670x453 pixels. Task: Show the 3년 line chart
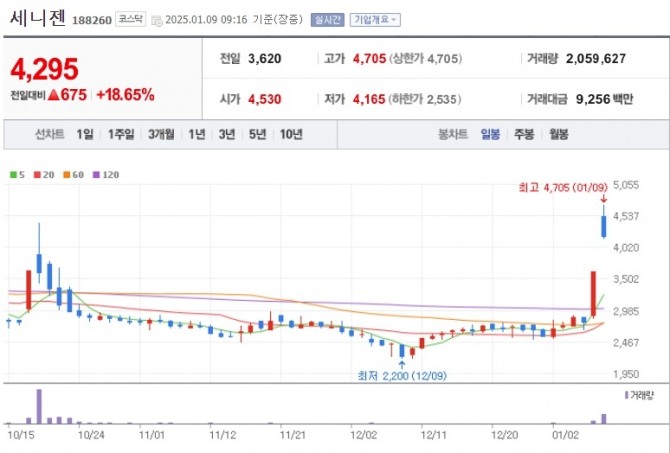point(227,134)
